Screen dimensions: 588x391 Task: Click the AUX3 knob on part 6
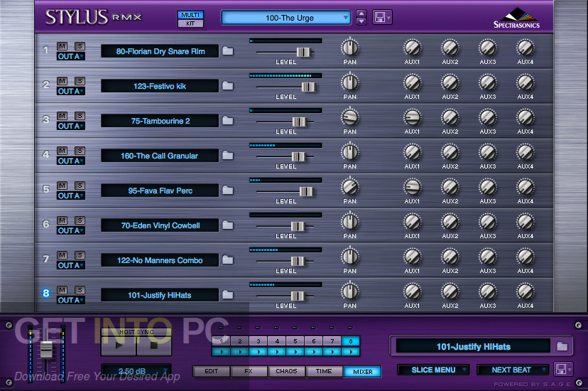[488, 222]
